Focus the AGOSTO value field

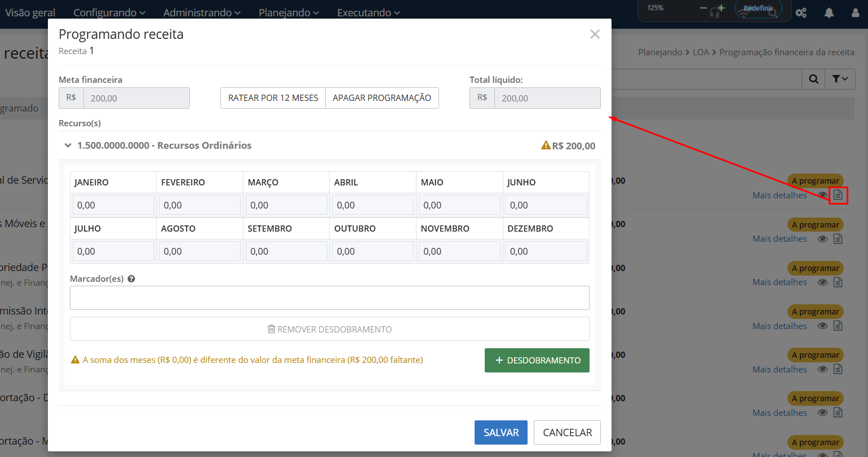[200, 251]
